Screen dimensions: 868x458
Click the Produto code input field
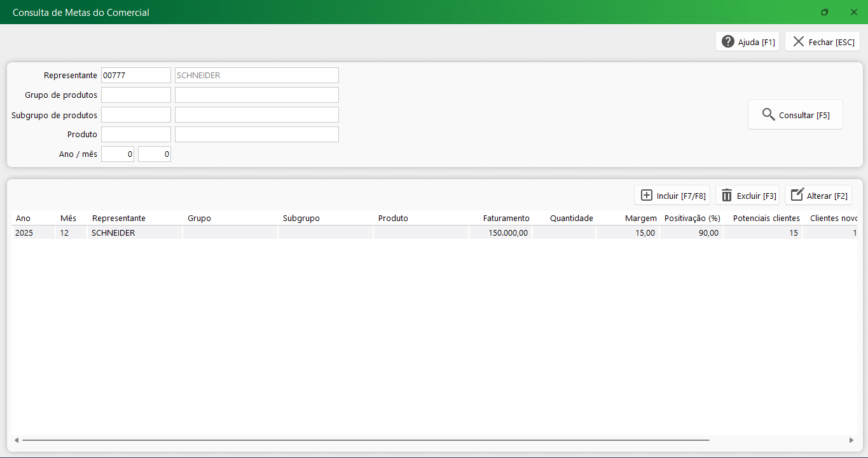click(135, 135)
